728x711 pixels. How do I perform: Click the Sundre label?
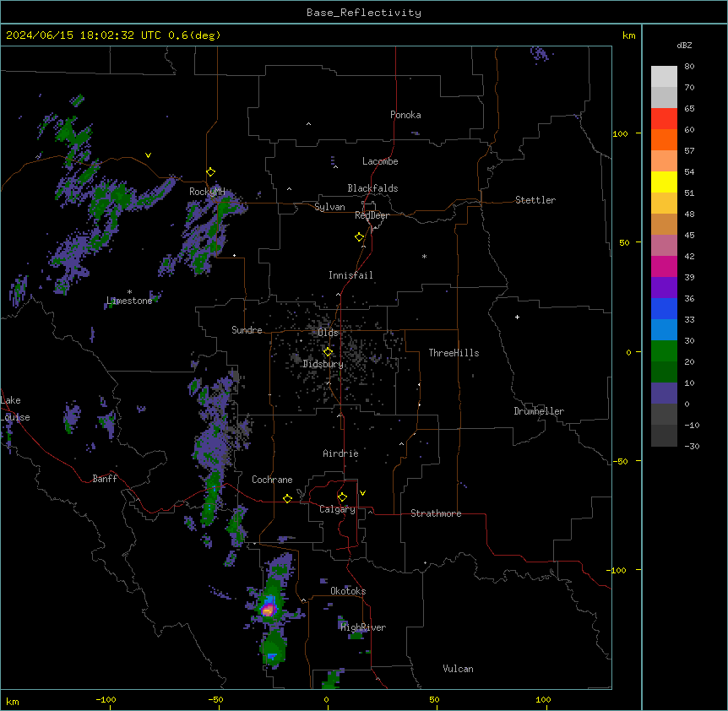[x=247, y=330]
